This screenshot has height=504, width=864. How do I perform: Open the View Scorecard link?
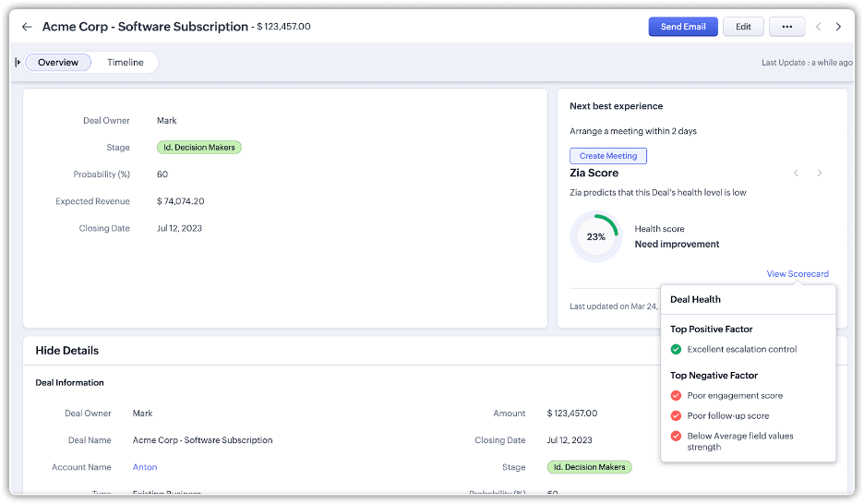pos(797,274)
